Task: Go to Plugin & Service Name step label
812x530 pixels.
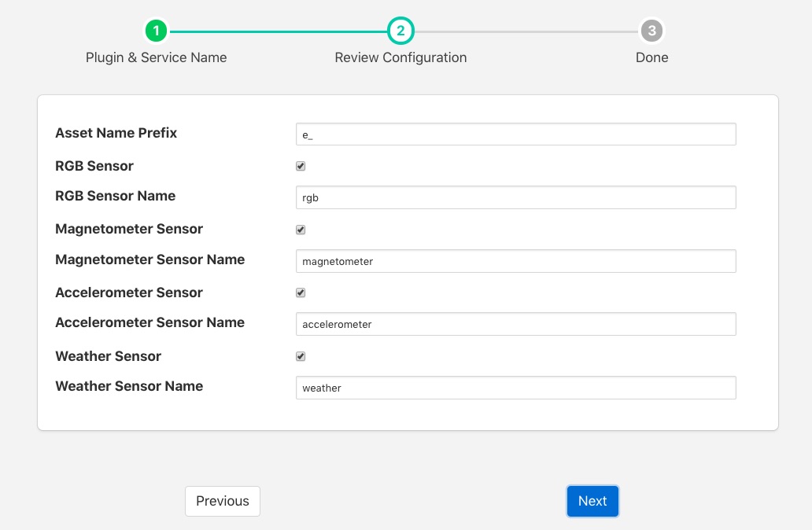Action: click(157, 57)
